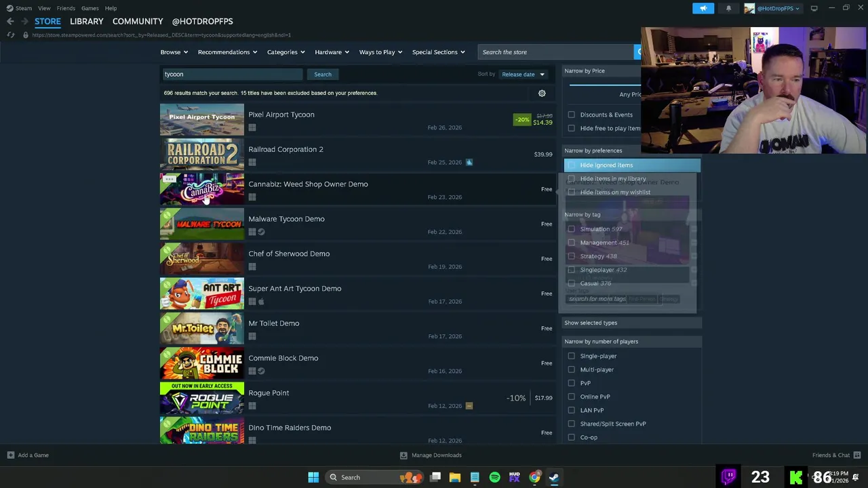Click the Search button beside tycoon

tap(323, 75)
